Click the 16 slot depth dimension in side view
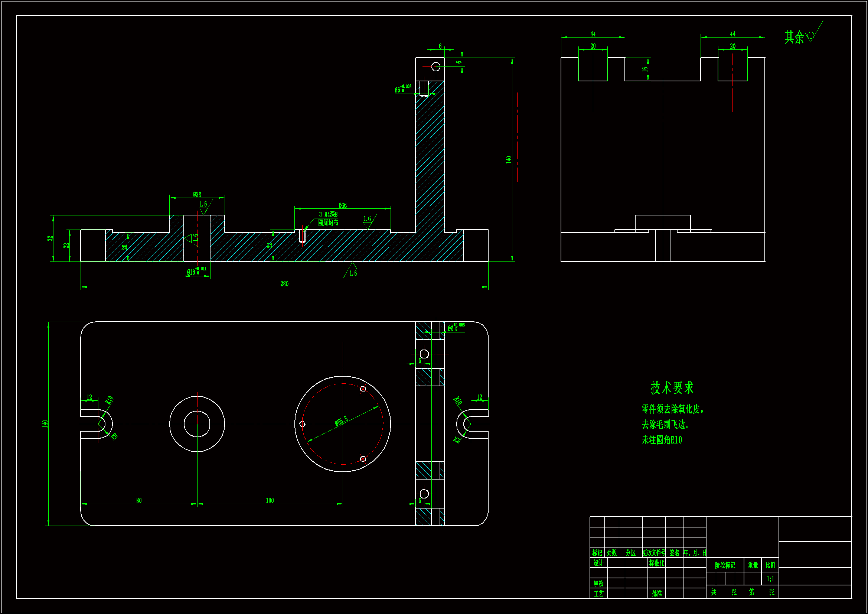Screen dimensions: 868x614 (645, 69)
